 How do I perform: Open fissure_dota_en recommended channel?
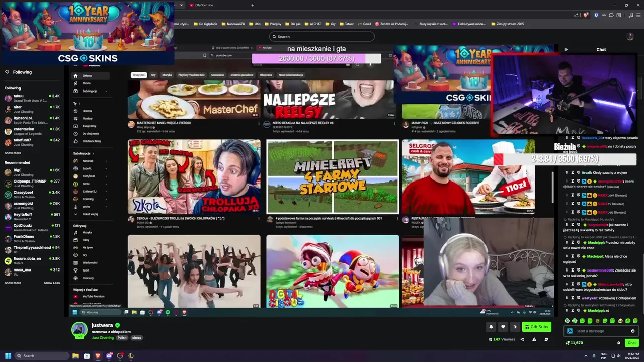32,260
